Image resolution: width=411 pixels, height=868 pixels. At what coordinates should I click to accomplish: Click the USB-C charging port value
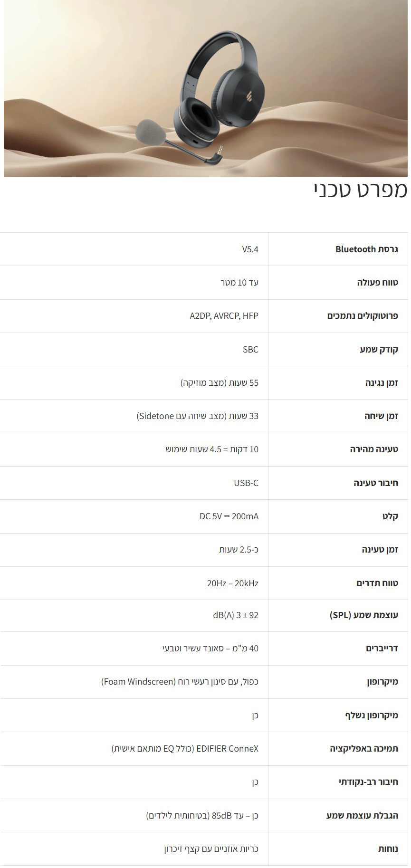coord(246,483)
